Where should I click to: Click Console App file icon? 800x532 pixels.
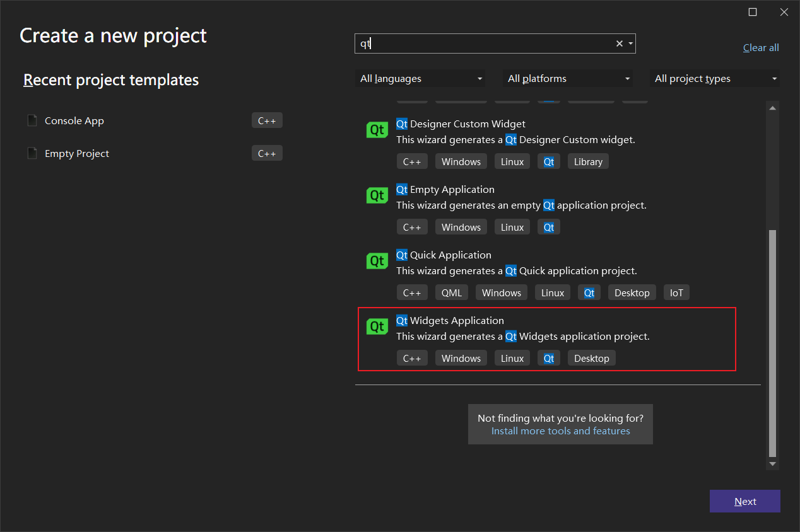(x=32, y=120)
